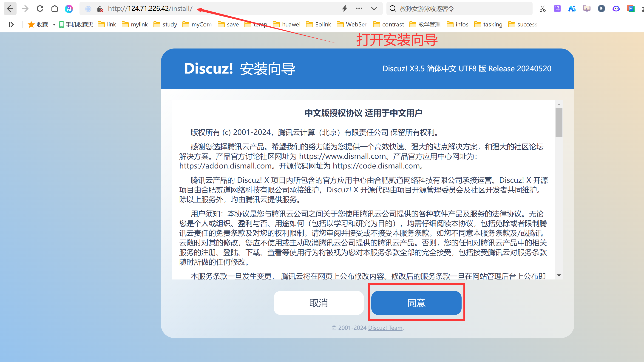
Task: Open the Eolink bookmark folder
Action: 319,25
